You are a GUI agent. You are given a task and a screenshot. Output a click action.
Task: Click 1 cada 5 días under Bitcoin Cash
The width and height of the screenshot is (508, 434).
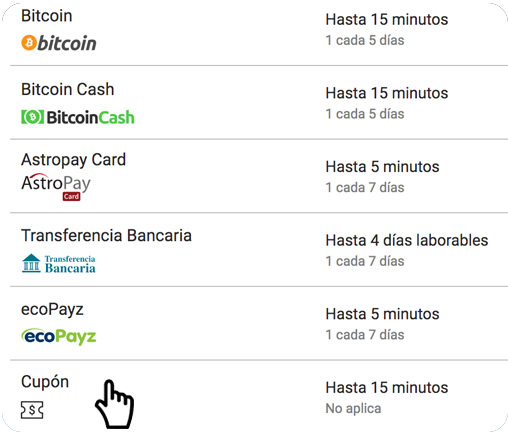click(x=365, y=114)
